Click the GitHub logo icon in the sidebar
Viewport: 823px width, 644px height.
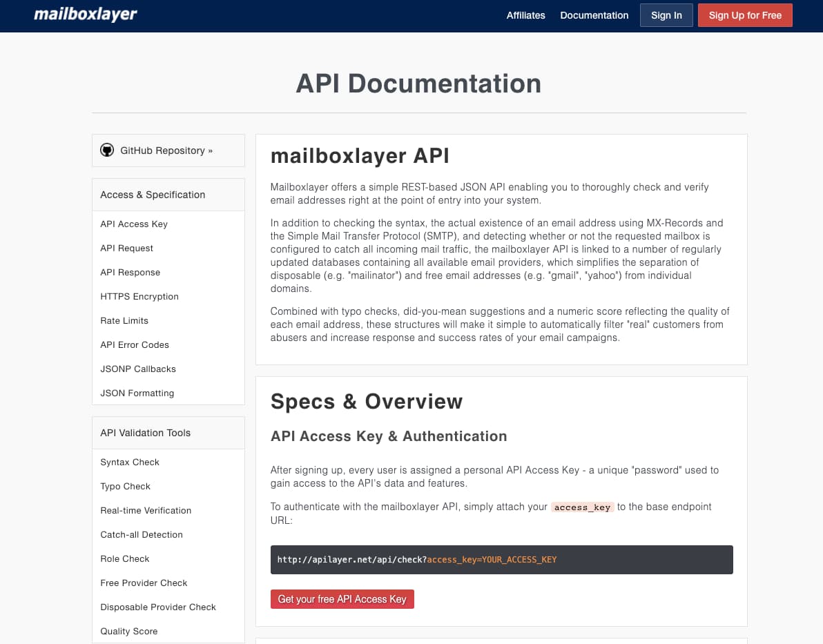[x=107, y=150]
